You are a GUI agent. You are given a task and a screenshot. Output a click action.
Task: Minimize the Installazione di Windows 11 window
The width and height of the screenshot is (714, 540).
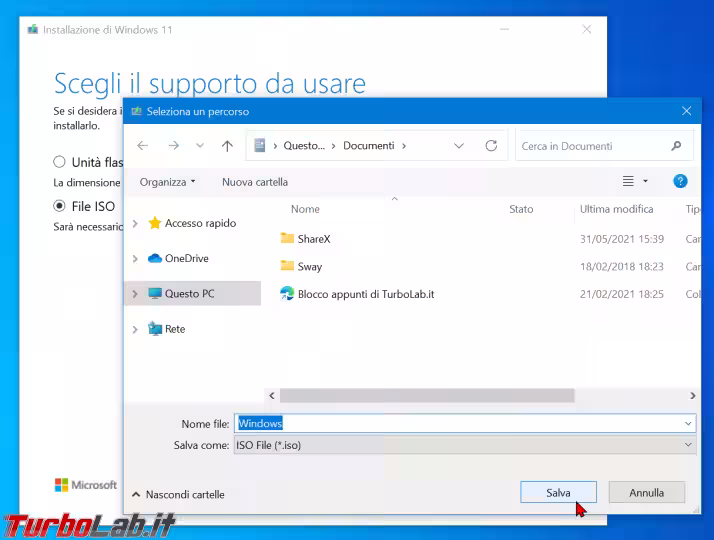click(x=505, y=30)
